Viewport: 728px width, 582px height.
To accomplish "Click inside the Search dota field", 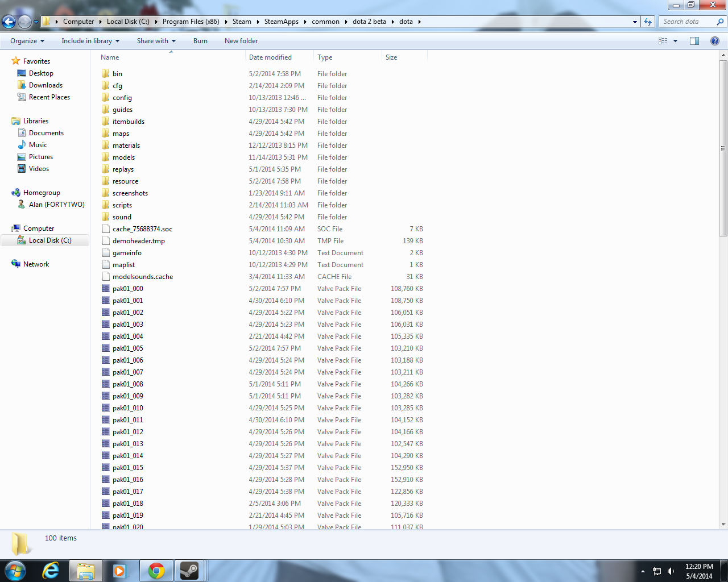I will click(688, 22).
